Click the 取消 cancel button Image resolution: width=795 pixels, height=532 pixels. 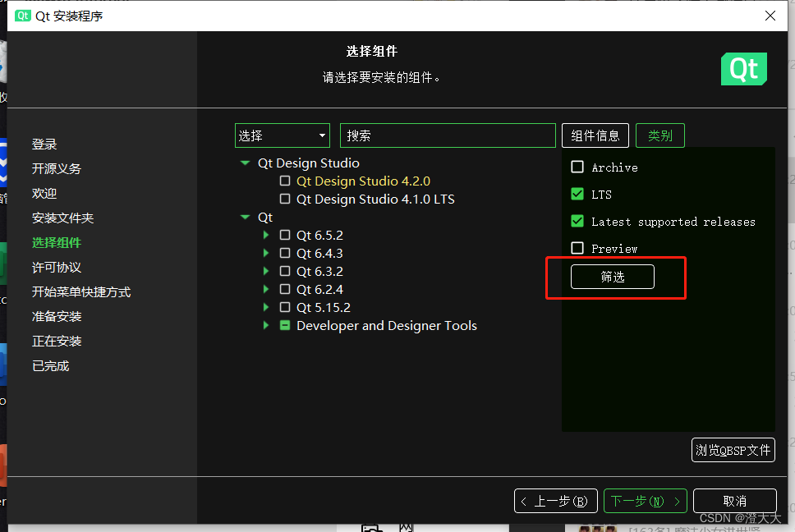735,501
